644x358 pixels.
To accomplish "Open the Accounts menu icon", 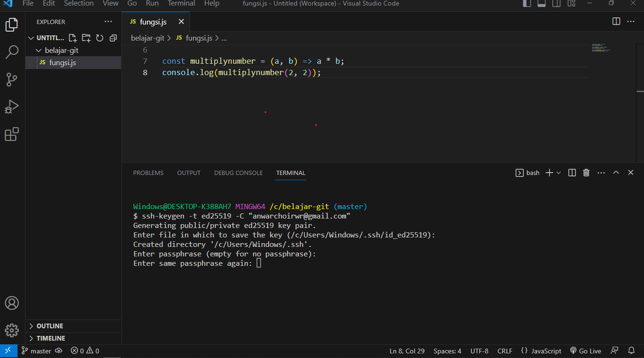I will tap(12, 303).
